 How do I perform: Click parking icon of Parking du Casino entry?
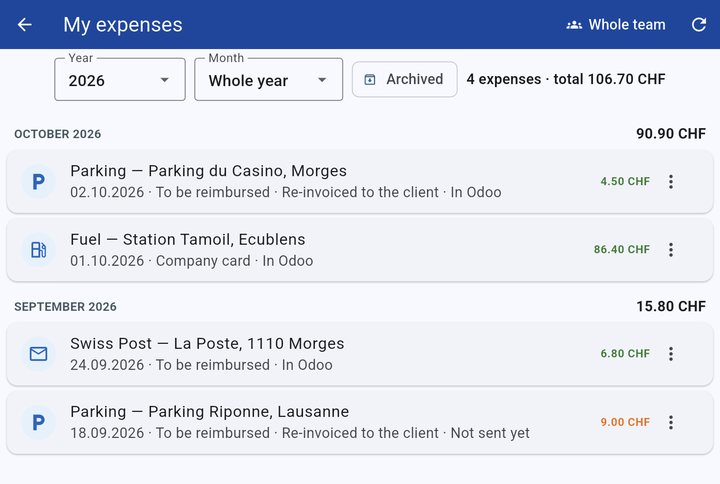coord(39,182)
